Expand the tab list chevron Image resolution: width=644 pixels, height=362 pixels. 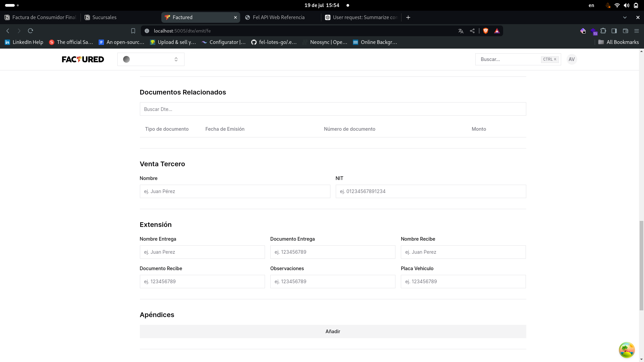[625, 17]
